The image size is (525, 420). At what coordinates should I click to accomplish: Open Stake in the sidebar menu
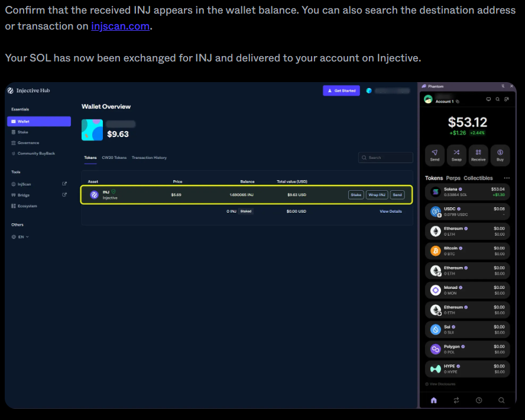click(20, 132)
